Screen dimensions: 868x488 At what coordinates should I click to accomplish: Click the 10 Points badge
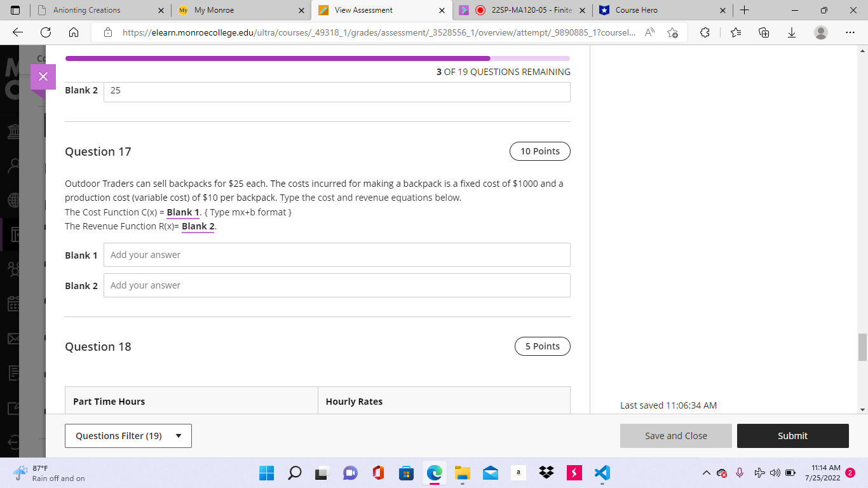[x=540, y=151]
